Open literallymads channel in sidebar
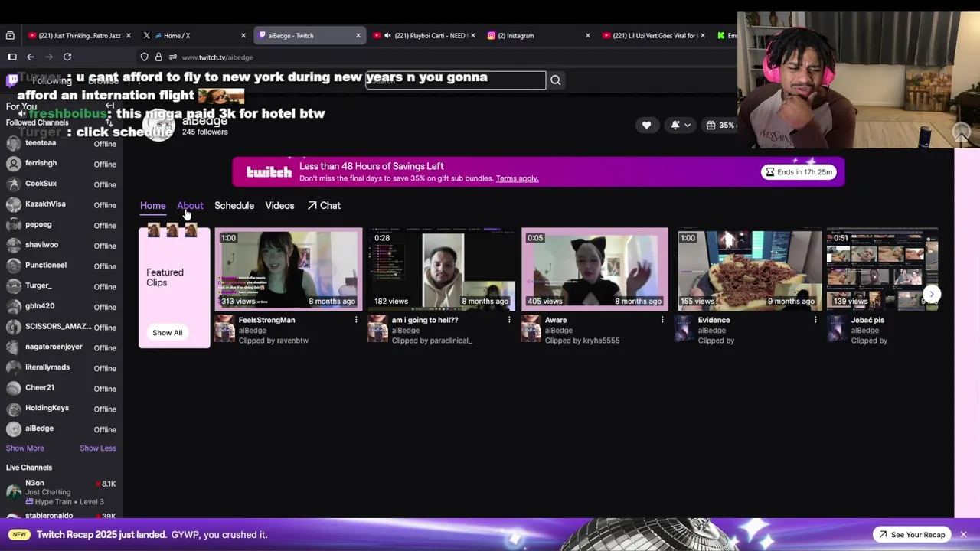Screen dimensions: 980x551 click(61, 367)
